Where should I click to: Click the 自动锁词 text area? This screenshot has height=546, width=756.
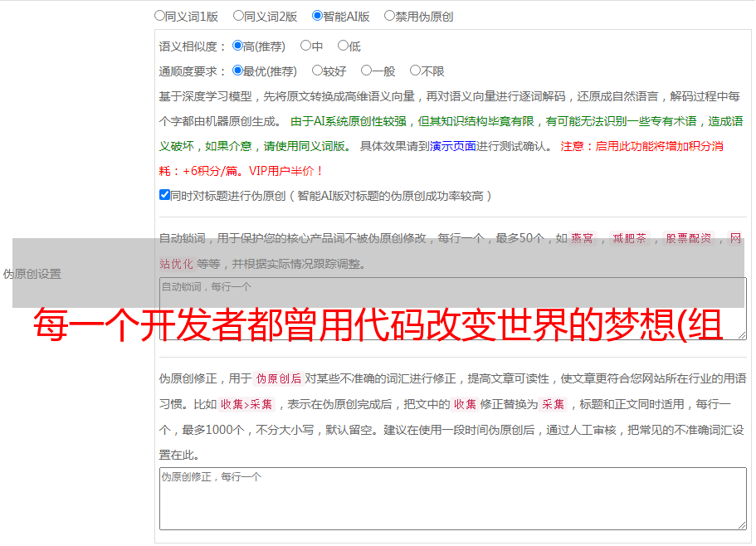453,309
